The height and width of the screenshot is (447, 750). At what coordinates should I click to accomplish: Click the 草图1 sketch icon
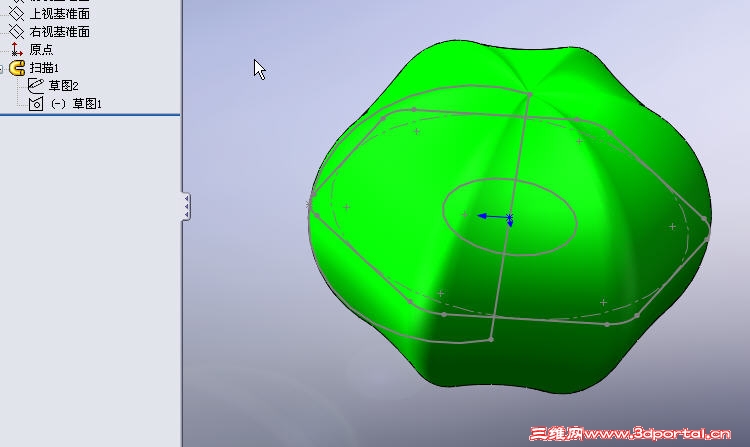(36, 104)
